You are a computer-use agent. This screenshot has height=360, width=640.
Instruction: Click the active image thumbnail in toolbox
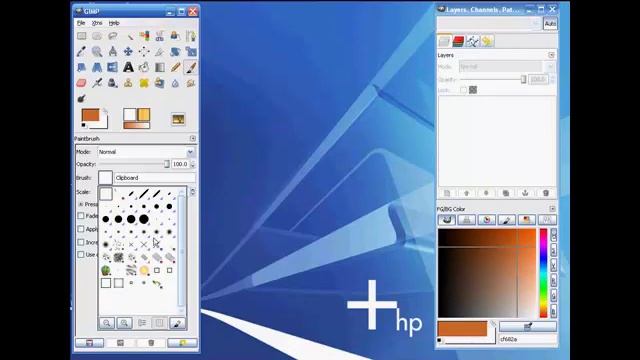178,119
